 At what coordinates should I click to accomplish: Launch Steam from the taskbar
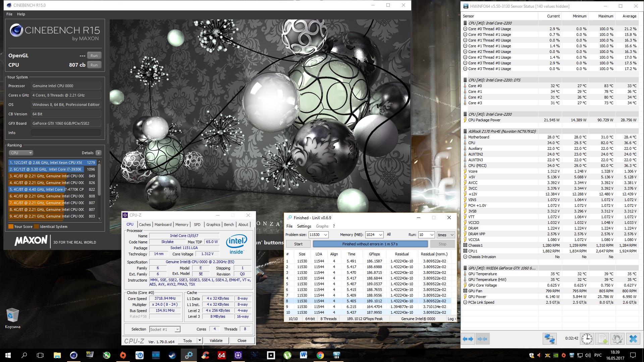(x=172, y=355)
